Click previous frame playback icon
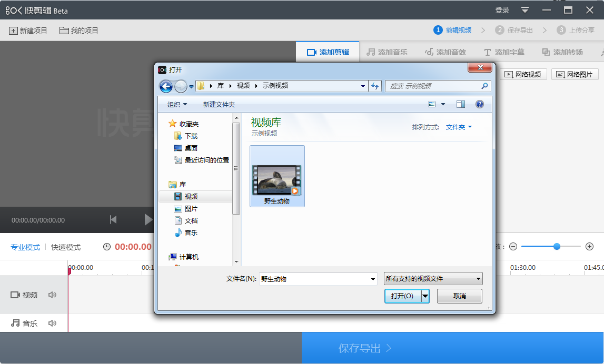This screenshot has width=604, height=364. tap(113, 220)
